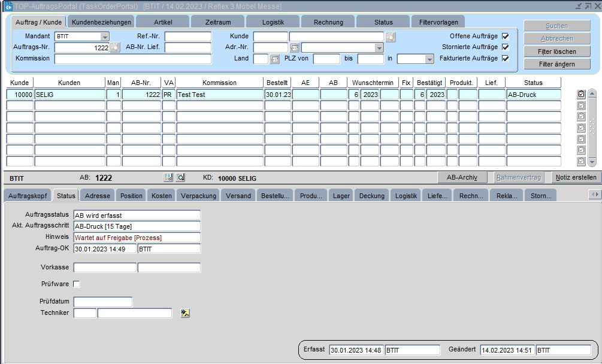The width and height of the screenshot is (602, 364).
Task: Open the PLZ 'in' dropdown
Action: 429,59
